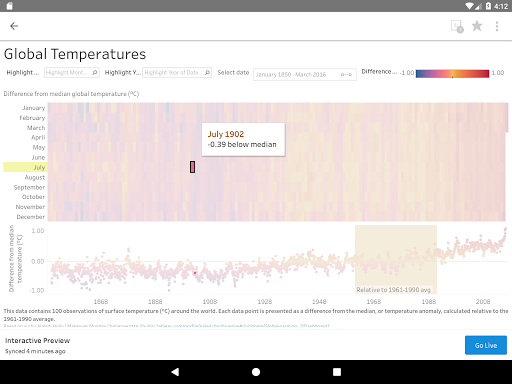Screen dimensions: 512x384
Task: Click the difference color gradient legend
Action: pyautogui.click(x=452, y=73)
